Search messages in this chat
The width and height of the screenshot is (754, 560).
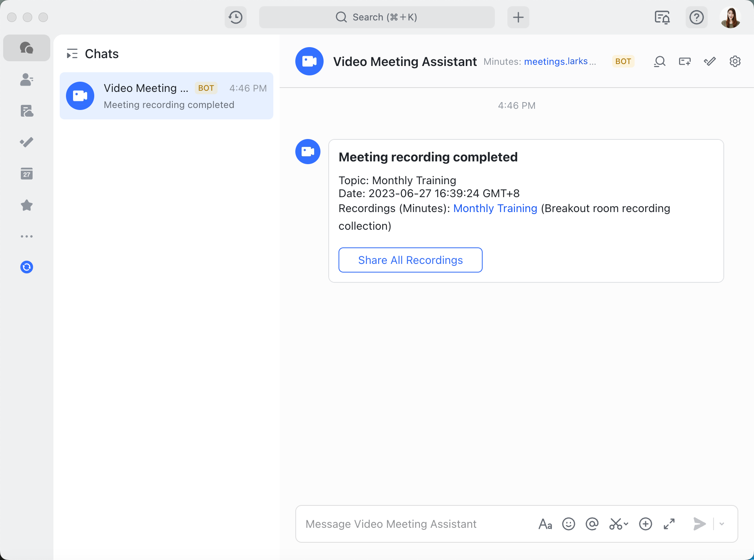point(660,61)
